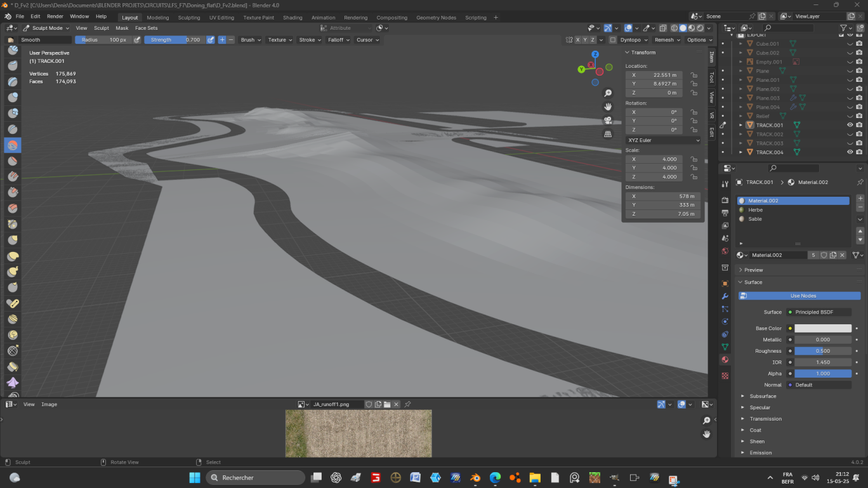This screenshot has height=488, width=868.
Task: Open the Object properties orange square tab
Action: click(x=725, y=284)
